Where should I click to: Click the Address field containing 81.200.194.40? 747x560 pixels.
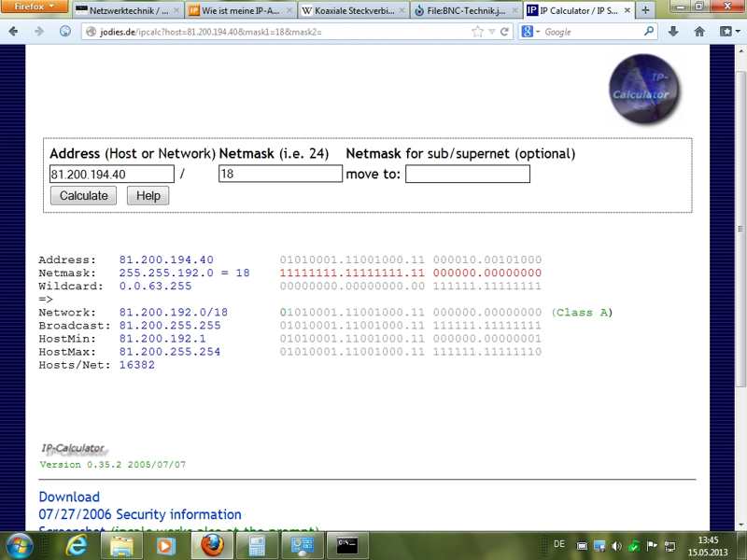pos(112,174)
